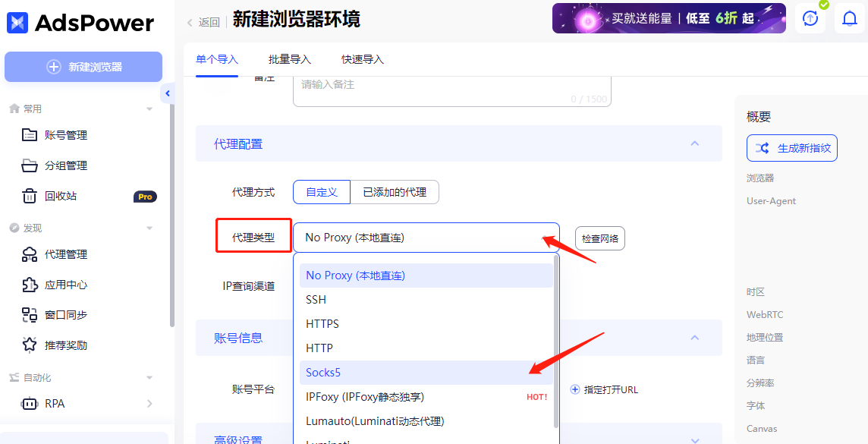Click the 回收站 trash icon
The height and width of the screenshot is (444, 868).
30,196
